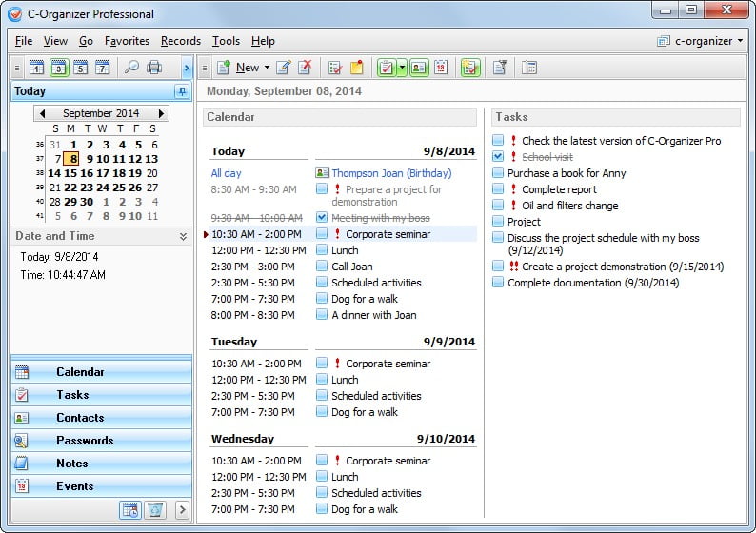Image resolution: width=756 pixels, height=533 pixels.
Task: Click the yellow sticky note toolbar icon
Action: coord(357,68)
